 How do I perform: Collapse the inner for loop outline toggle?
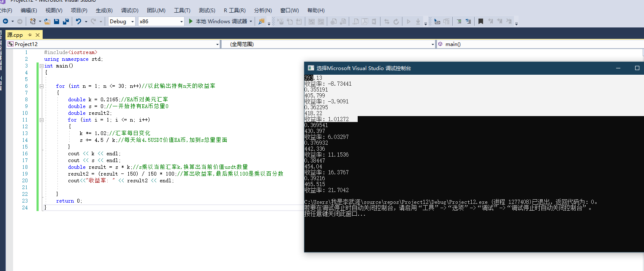click(x=41, y=120)
